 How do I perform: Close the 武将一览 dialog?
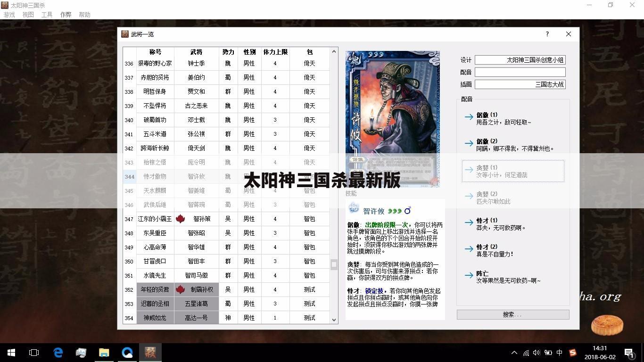click(569, 34)
